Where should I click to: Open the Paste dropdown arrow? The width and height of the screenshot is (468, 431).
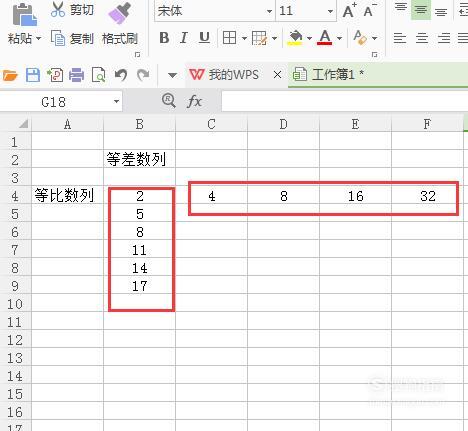[x=39, y=39]
